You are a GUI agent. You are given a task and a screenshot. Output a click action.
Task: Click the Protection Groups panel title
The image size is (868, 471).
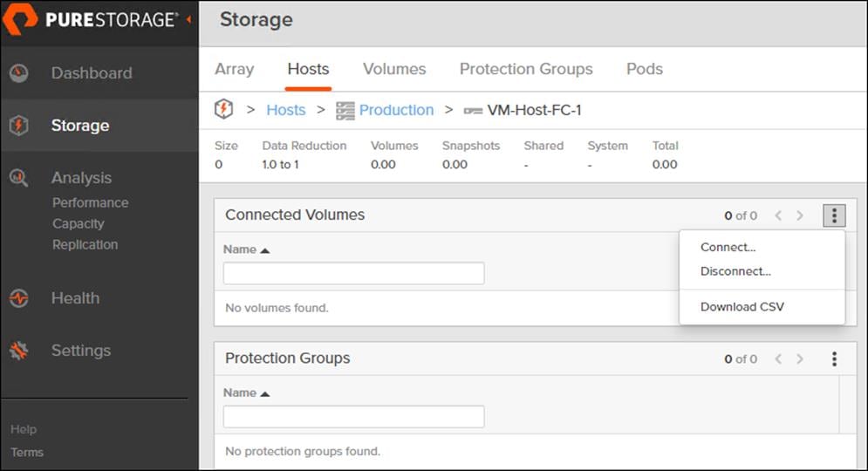tap(287, 358)
